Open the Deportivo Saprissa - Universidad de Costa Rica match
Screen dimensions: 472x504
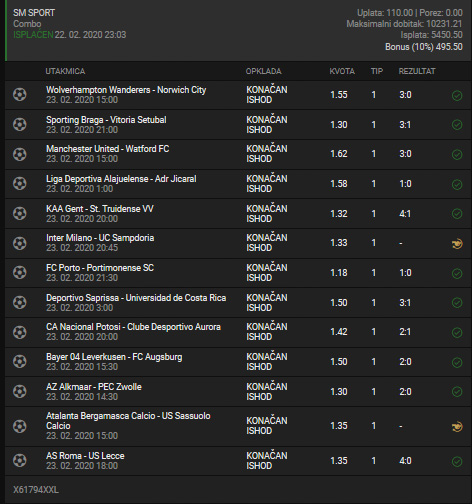pyautogui.click(x=136, y=298)
